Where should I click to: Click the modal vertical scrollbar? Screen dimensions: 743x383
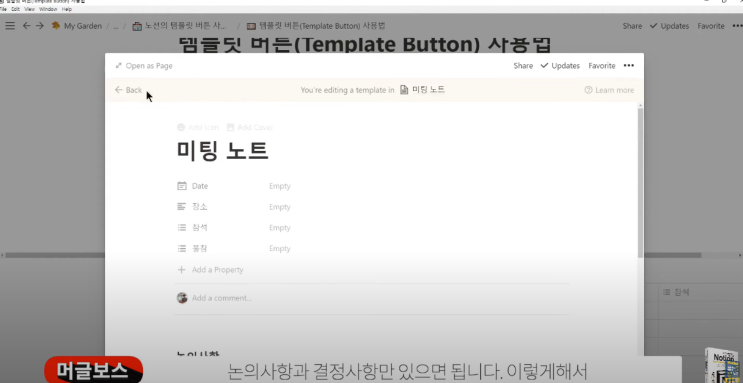pyautogui.click(x=641, y=182)
